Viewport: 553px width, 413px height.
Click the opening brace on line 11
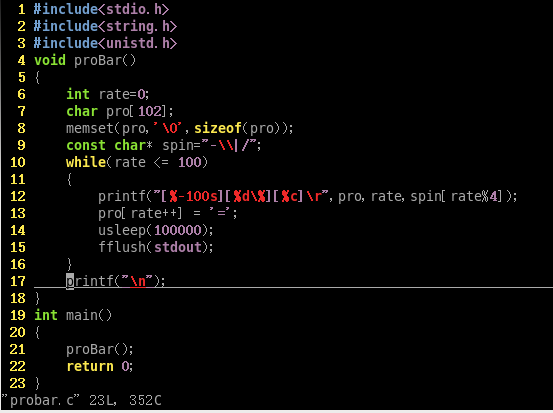tap(69, 180)
